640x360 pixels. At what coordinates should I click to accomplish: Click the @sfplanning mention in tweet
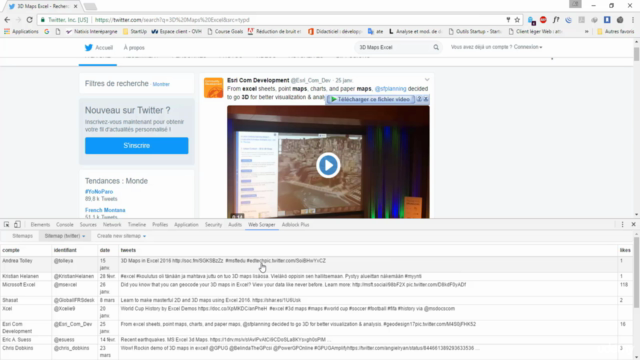[391, 89]
